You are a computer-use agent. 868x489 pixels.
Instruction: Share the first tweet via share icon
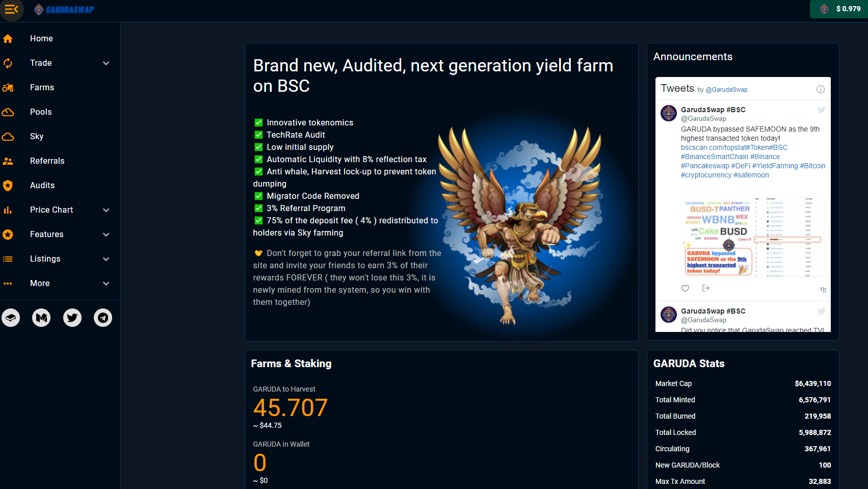pyautogui.click(x=706, y=288)
